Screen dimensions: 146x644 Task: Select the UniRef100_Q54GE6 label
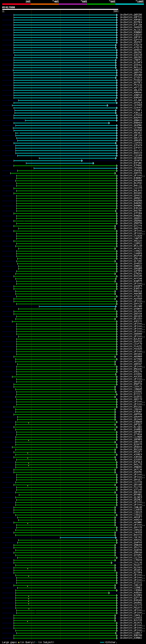[x=131, y=170]
